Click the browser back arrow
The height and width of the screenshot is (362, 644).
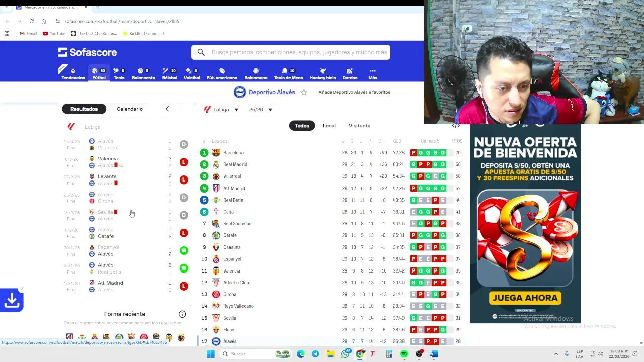(7, 21)
